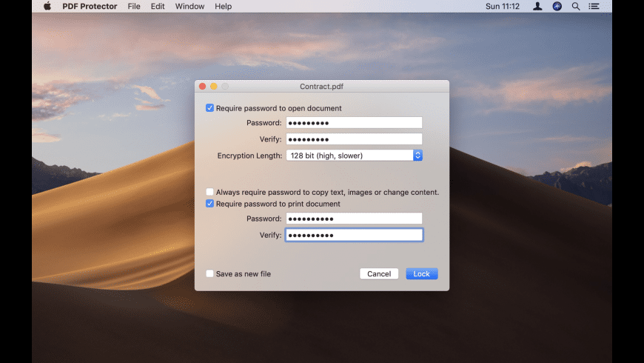Uncheck Require password to print document
Image resolution: width=644 pixels, height=363 pixels.
[210, 204]
